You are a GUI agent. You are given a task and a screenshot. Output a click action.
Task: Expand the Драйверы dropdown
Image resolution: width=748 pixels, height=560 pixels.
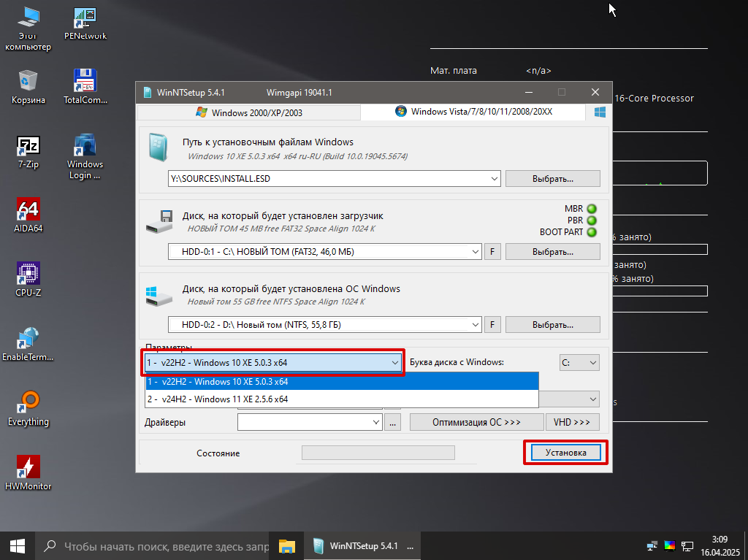click(376, 422)
